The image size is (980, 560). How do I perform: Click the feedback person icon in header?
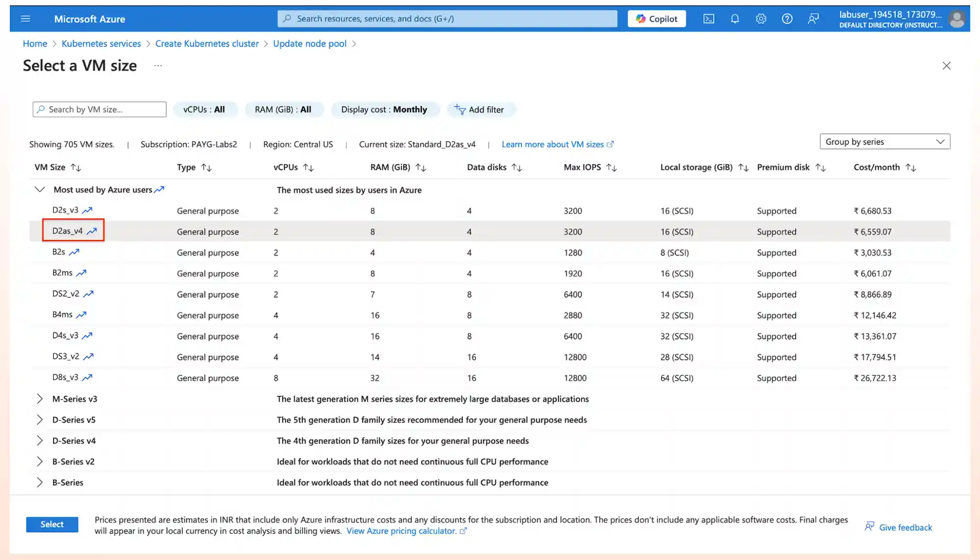pos(813,19)
